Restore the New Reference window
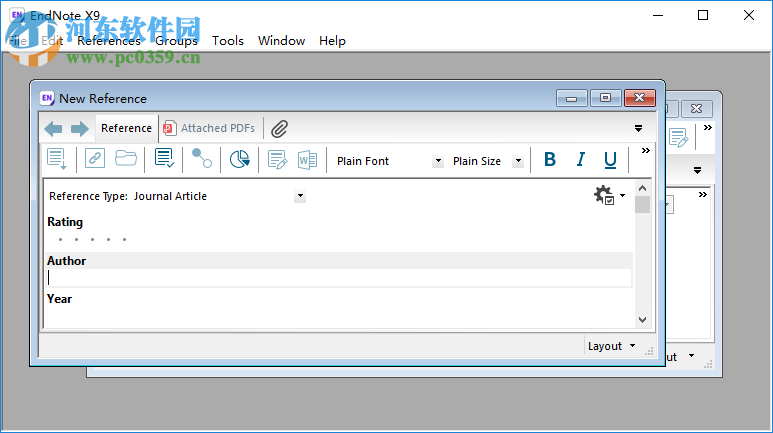 click(605, 98)
